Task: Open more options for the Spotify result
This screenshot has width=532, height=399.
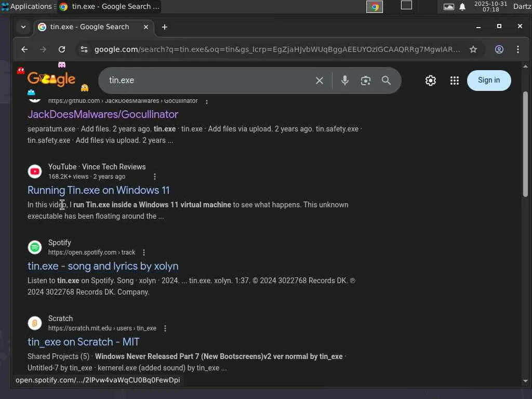Action: [x=144, y=252]
